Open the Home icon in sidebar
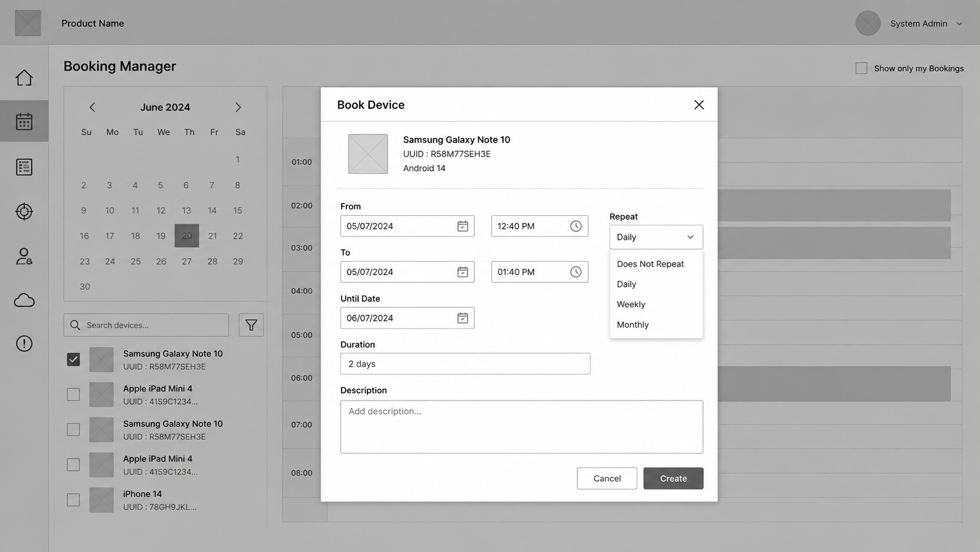The image size is (980, 552). click(x=24, y=77)
